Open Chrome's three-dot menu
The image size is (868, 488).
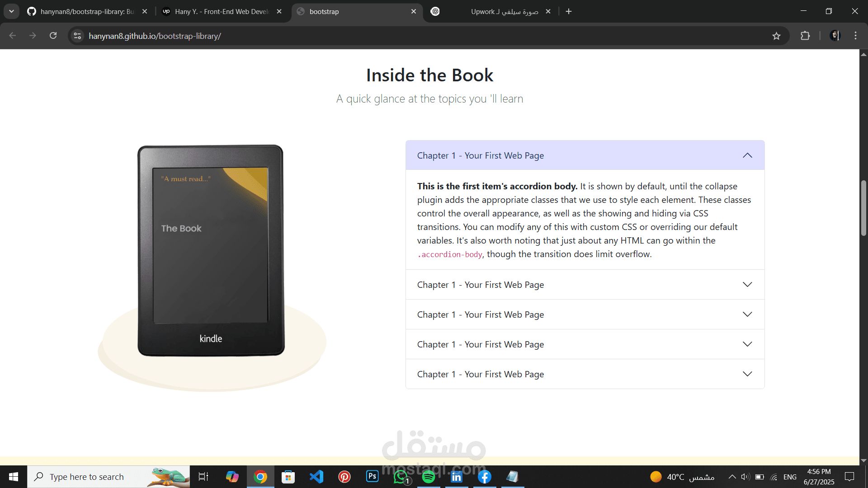point(855,36)
